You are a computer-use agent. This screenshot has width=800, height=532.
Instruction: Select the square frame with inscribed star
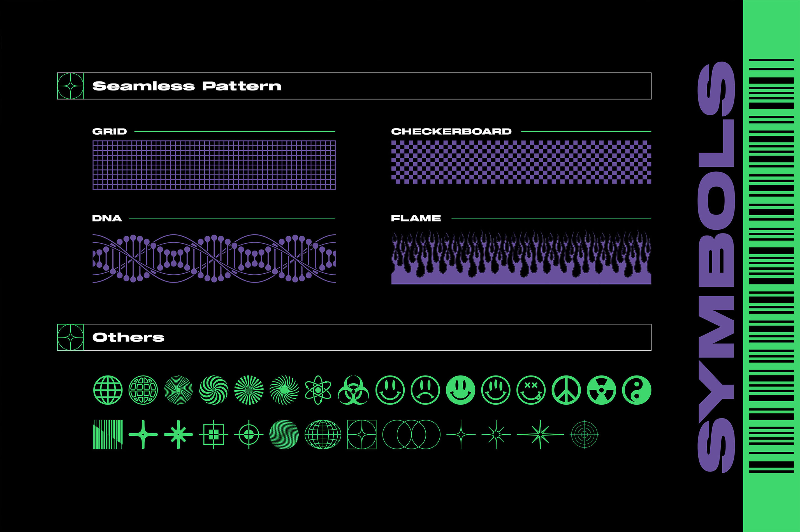(362, 434)
